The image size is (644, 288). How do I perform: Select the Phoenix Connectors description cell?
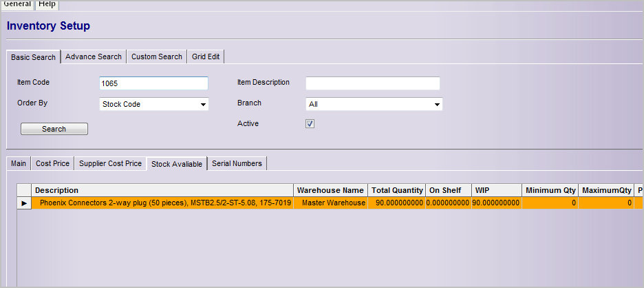click(165, 203)
